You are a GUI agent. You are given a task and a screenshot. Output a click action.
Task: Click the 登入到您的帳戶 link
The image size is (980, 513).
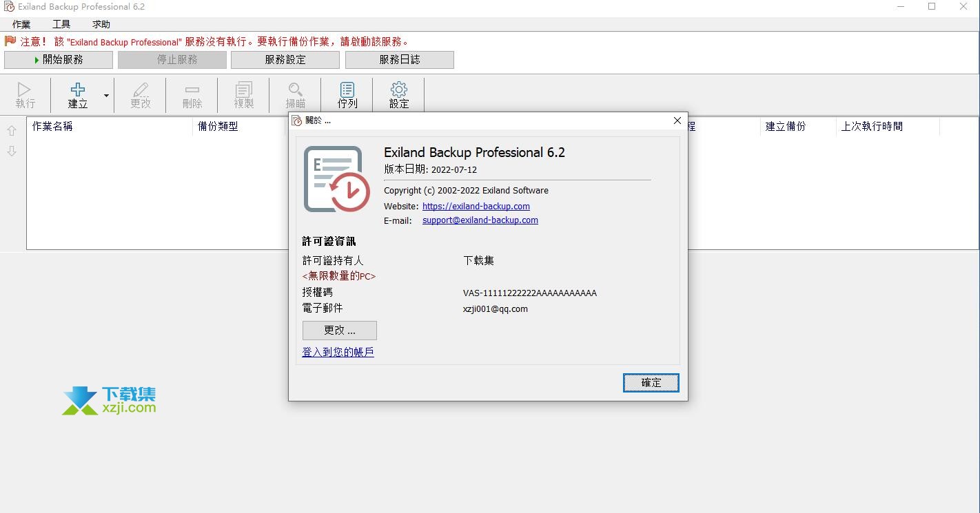(338, 352)
